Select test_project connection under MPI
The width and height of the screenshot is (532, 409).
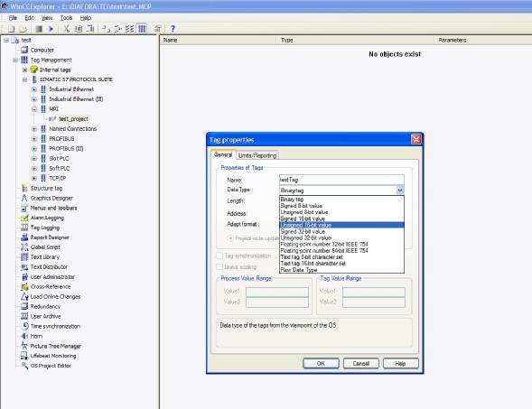[74, 118]
